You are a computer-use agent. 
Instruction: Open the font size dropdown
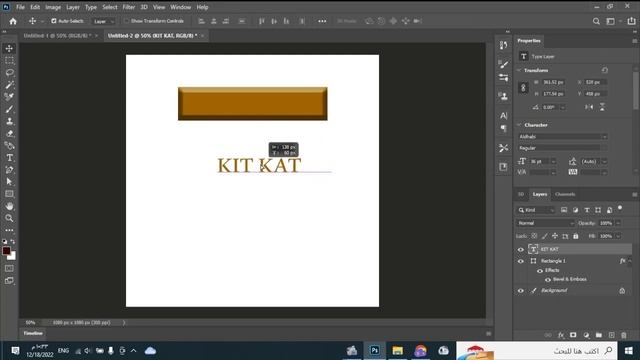553,162
